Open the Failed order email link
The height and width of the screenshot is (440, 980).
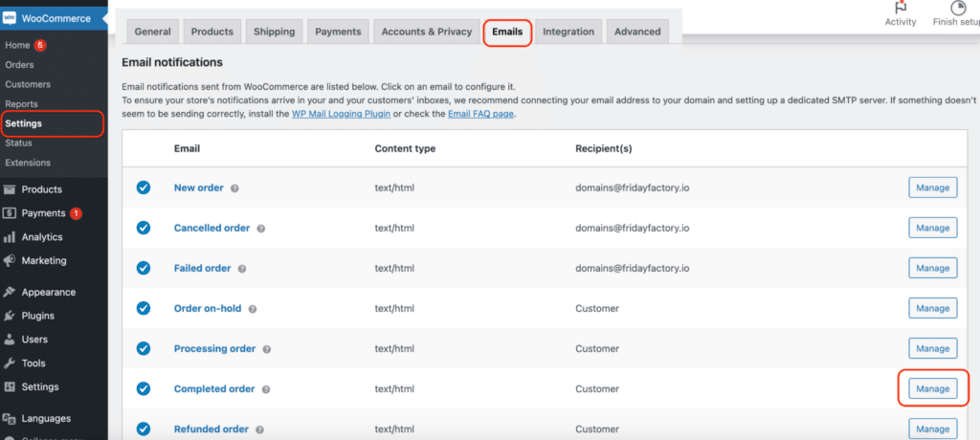click(203, 268)
